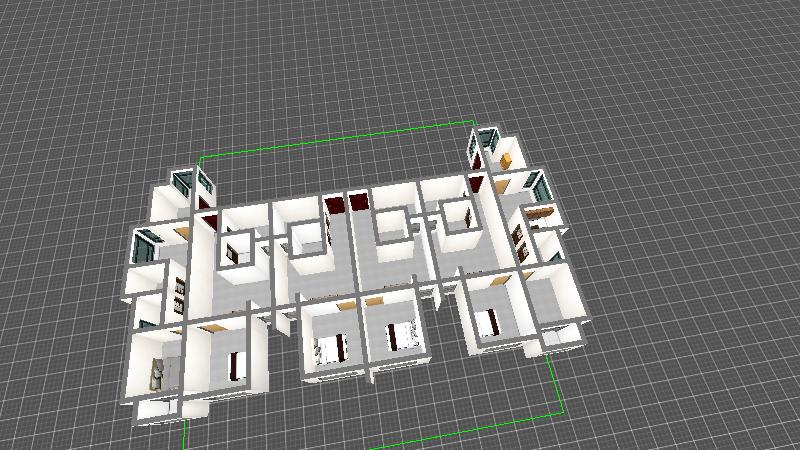Select the dark red door near the top-right wing

coord(478,183)
